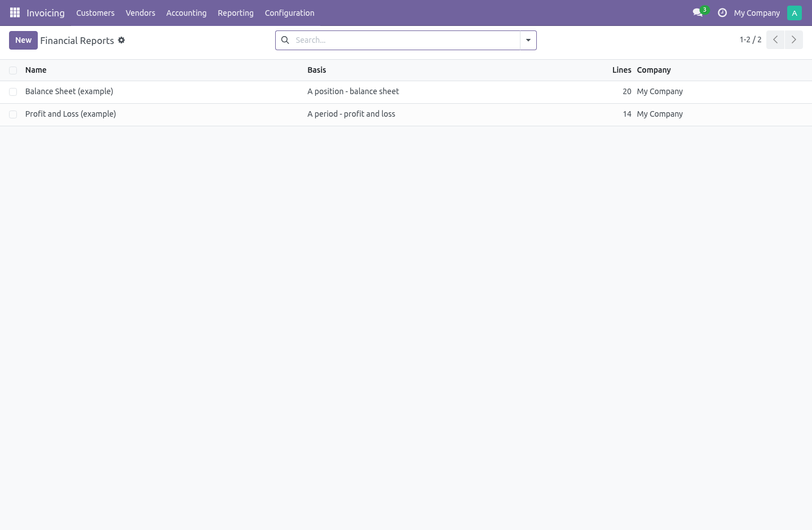Open the conversations messages icon
The image size is (812, 530).
coord(698,12)
